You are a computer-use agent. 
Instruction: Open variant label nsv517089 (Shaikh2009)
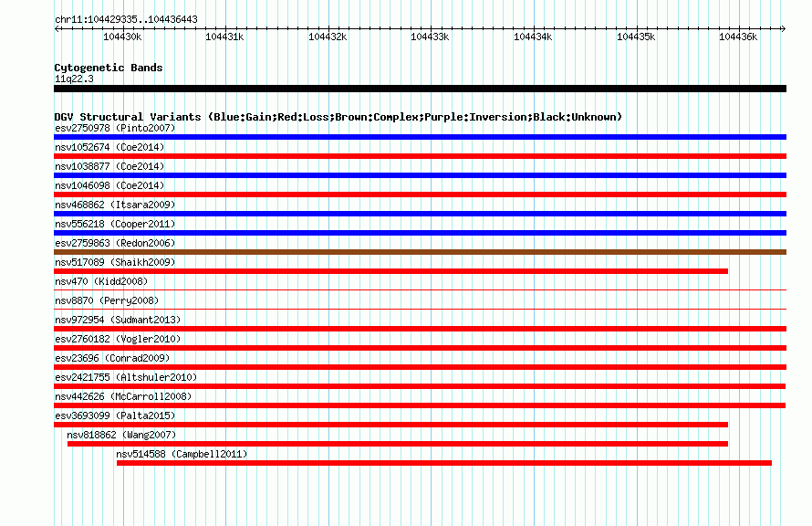[115, 262]
